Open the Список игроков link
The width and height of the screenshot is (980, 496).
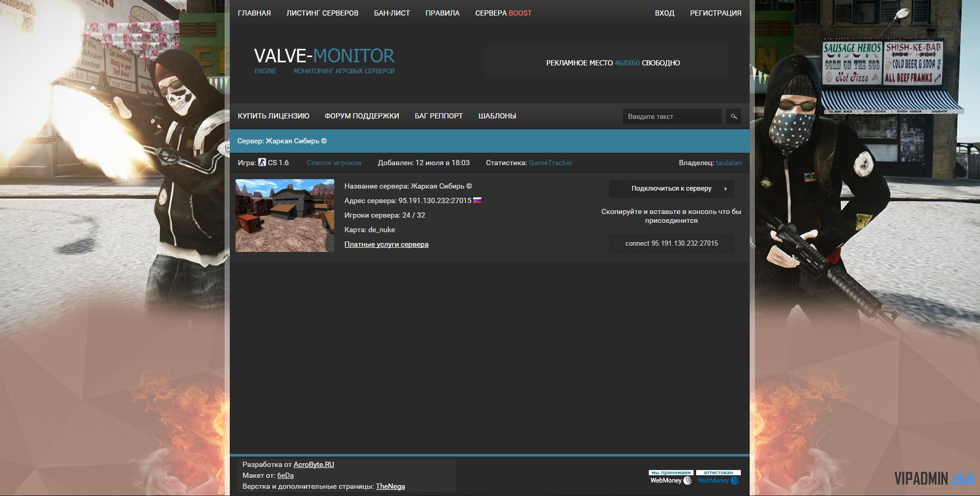coord(334,163)
